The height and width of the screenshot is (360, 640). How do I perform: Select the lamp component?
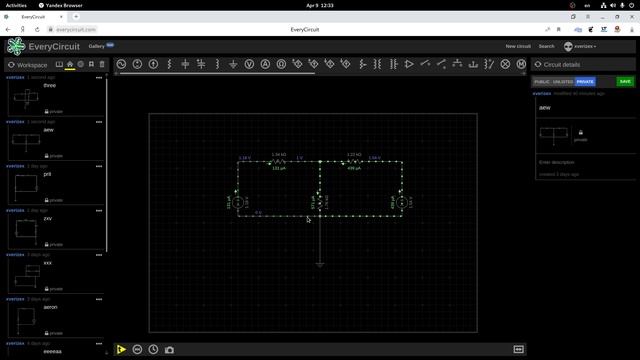point(505,64)
